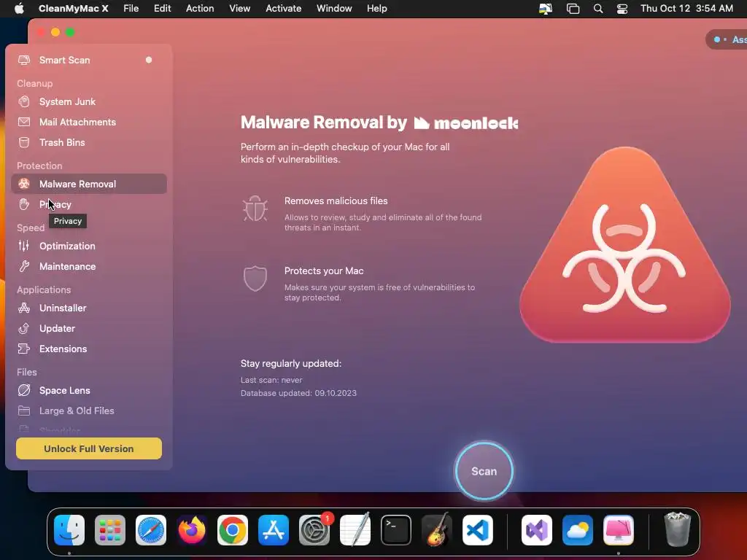Open the Assistant button at top right
Image resolution: width=747 pixels, height=560 pixels.
click(727, 39)
